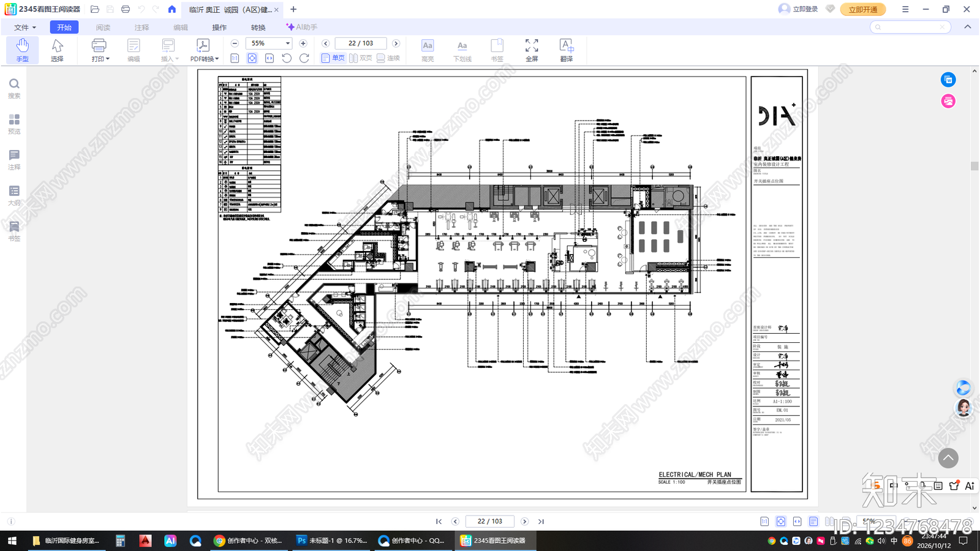This screenshot has width=980, height=551.
Task: Enter fullscreen mode (全屏)
Action: click(532, 50)
